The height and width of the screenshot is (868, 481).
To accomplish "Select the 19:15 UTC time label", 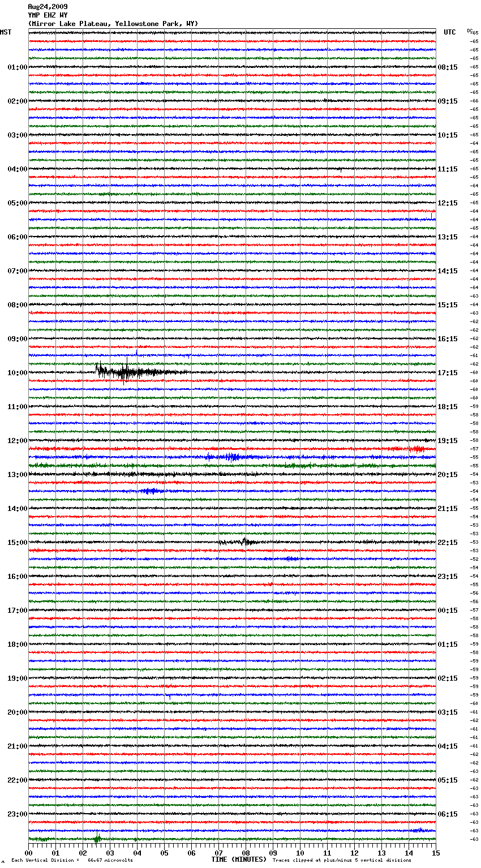I will (448, 441).
